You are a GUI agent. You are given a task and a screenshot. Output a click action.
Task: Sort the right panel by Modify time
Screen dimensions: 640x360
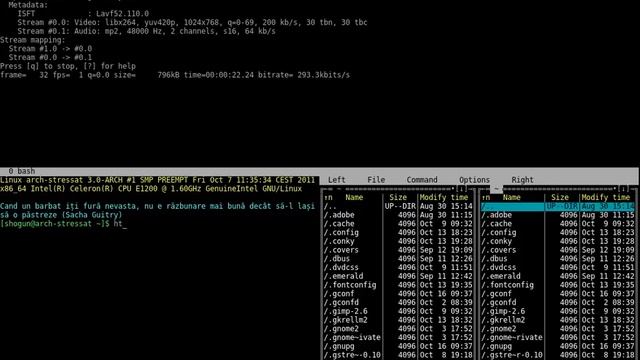point(606,198)
